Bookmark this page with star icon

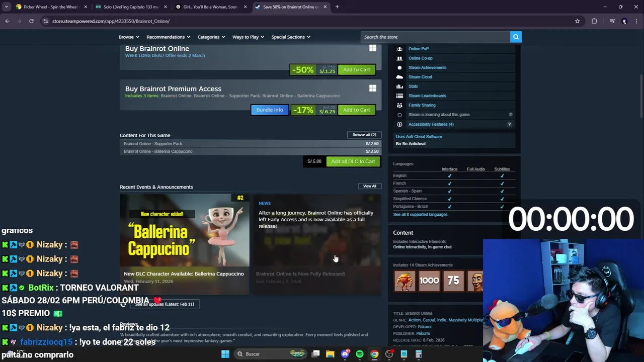point(577,21)
